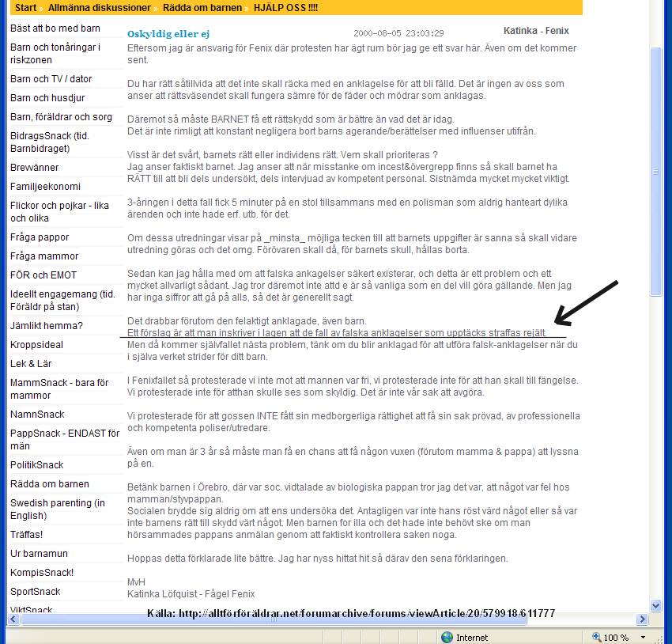Open Rädda om barnen in sidebar
Viewport: 672px width, 644px height.
click(x=50, y=483)
